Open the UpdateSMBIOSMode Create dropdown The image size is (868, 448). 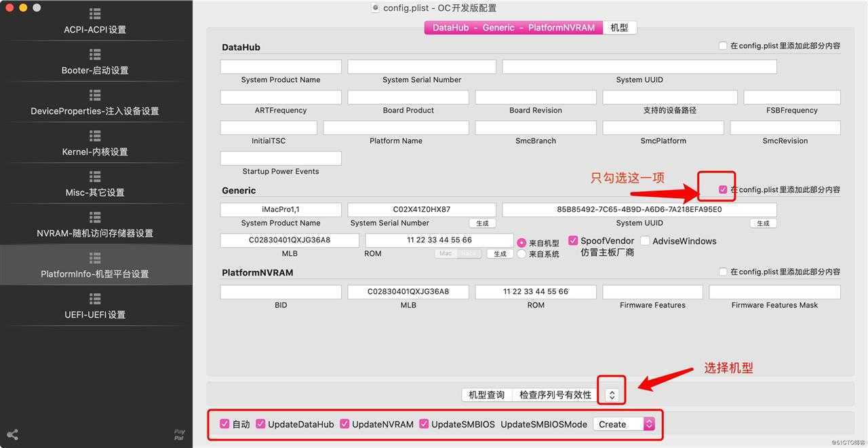click(624, 424)
